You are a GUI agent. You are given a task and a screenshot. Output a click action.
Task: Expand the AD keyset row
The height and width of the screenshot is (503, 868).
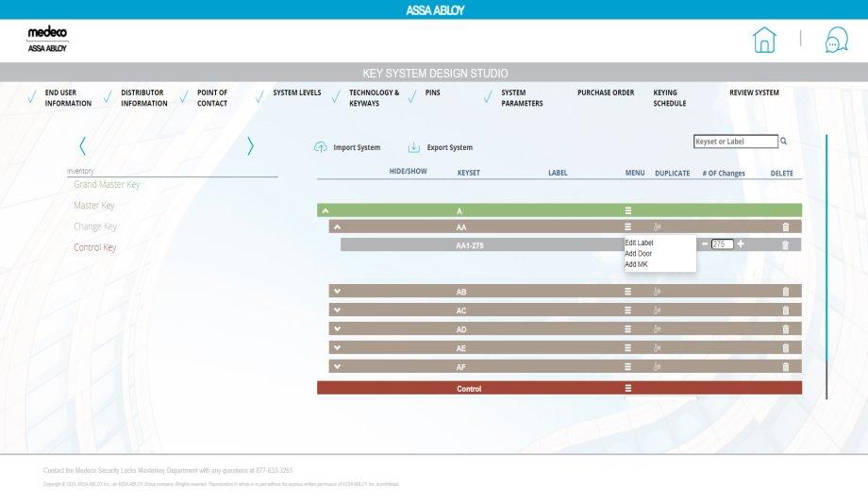coord(337,329)
